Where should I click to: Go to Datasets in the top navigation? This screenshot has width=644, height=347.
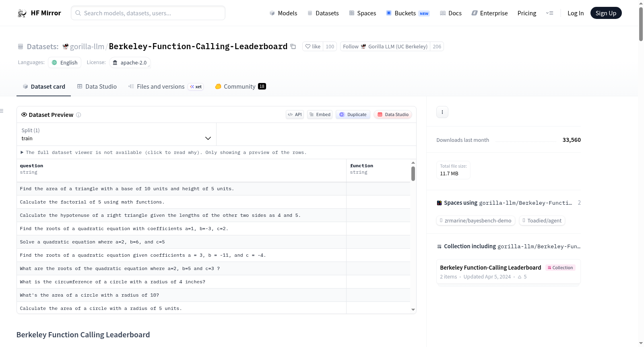point(323,13)
